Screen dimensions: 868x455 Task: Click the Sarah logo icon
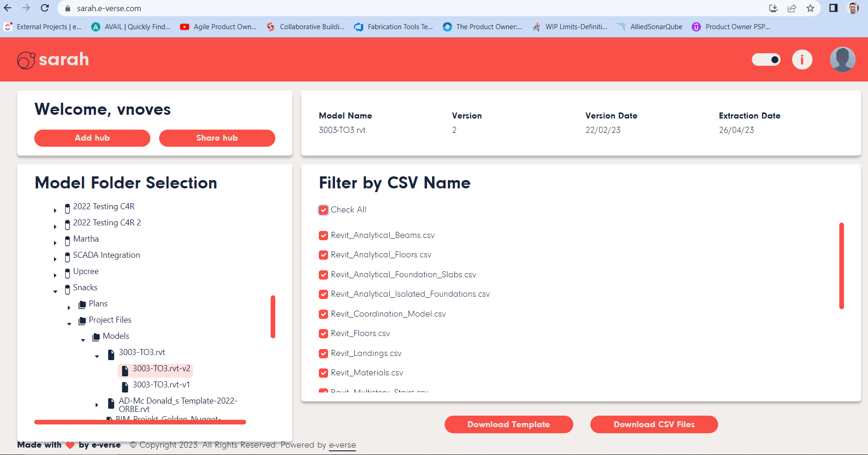[x=26, y=60]
